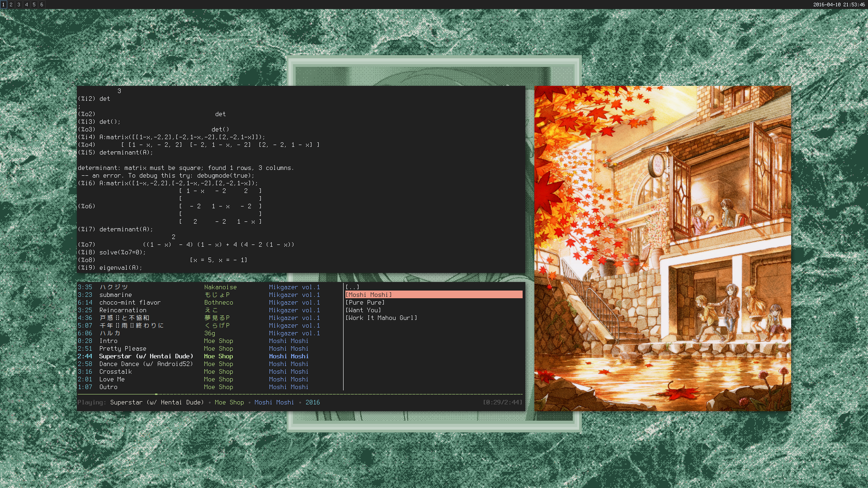Click the Outro track entry
This screenshot has width=868, height=488.
click(x=108, y=387)
